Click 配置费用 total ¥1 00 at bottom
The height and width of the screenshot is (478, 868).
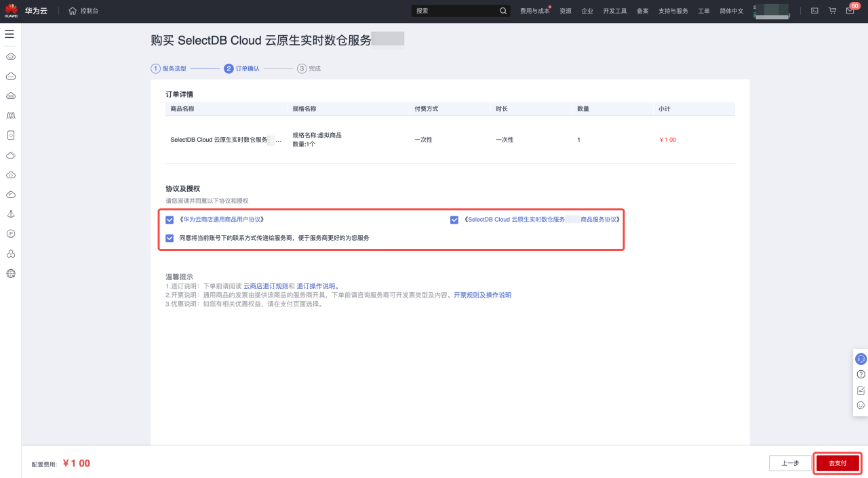(76, 464)
